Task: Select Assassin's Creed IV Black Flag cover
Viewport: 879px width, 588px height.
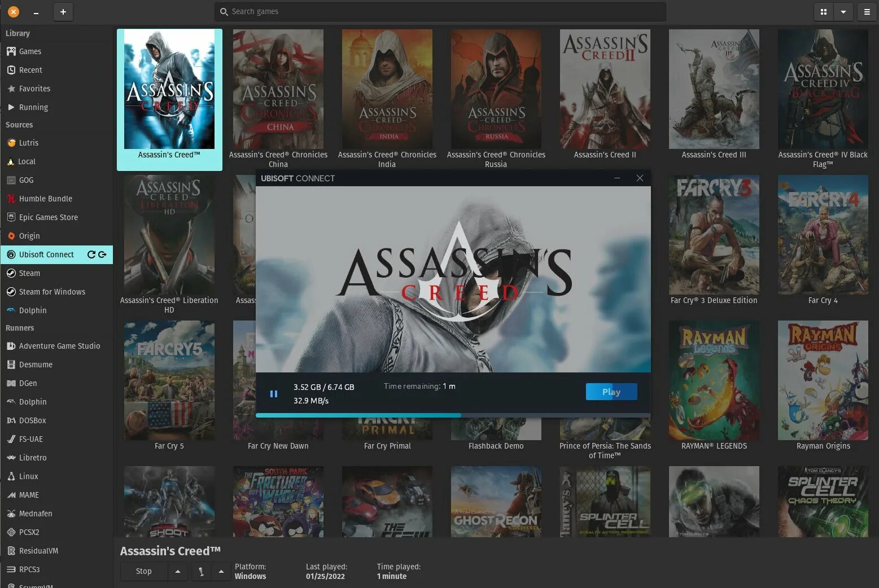Action: 823,89
